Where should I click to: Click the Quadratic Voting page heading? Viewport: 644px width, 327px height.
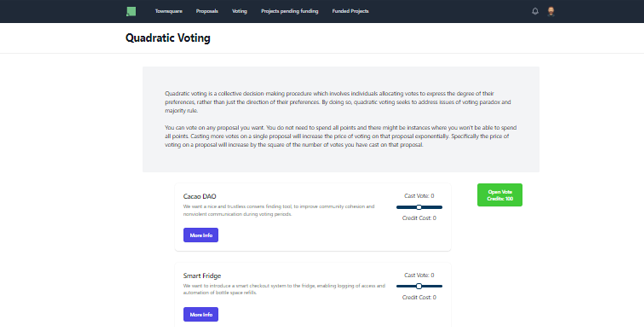coord(168,38)
